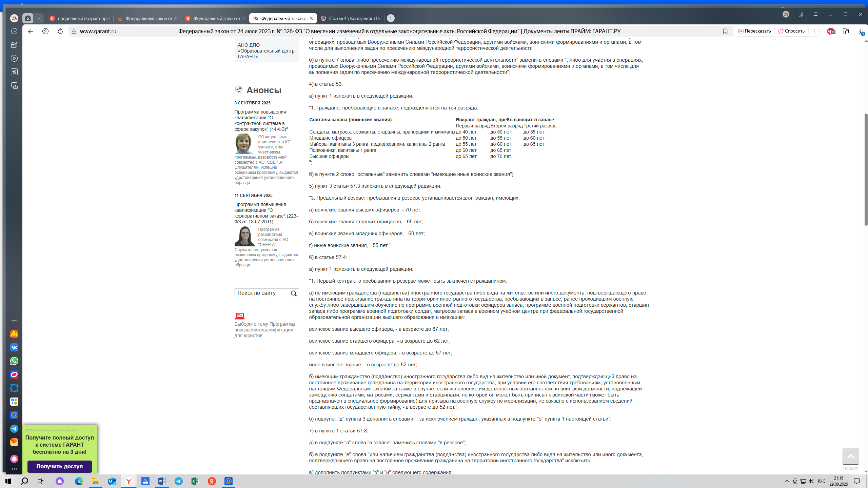Click the 'Получить доступ' ad button
The image size is (868, 488).
[60, 466]
